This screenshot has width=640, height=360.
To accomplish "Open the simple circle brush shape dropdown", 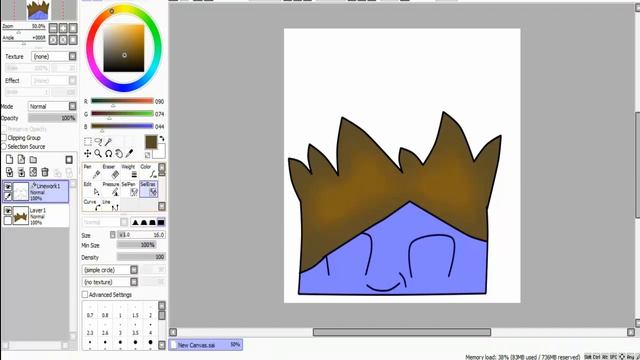I will [110, 270].
